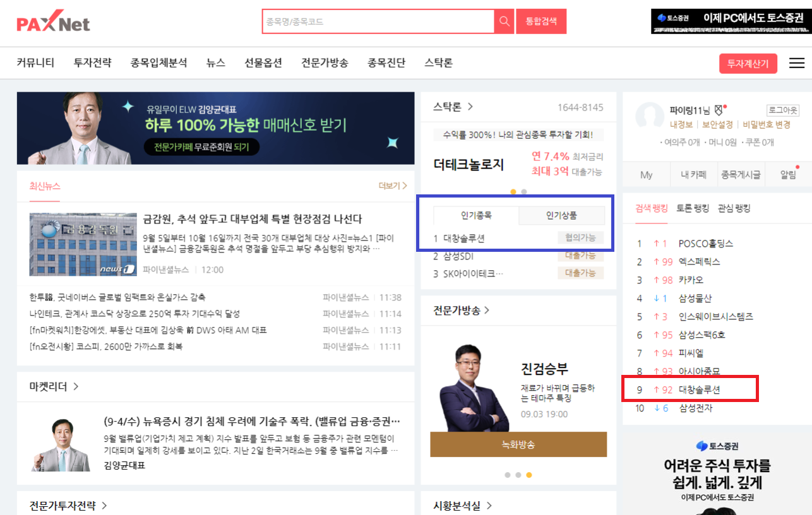This screenshot has height=515, width=812.
Task: Click the search field for 종목명/종목코드
Action: (x=378, y=21)
